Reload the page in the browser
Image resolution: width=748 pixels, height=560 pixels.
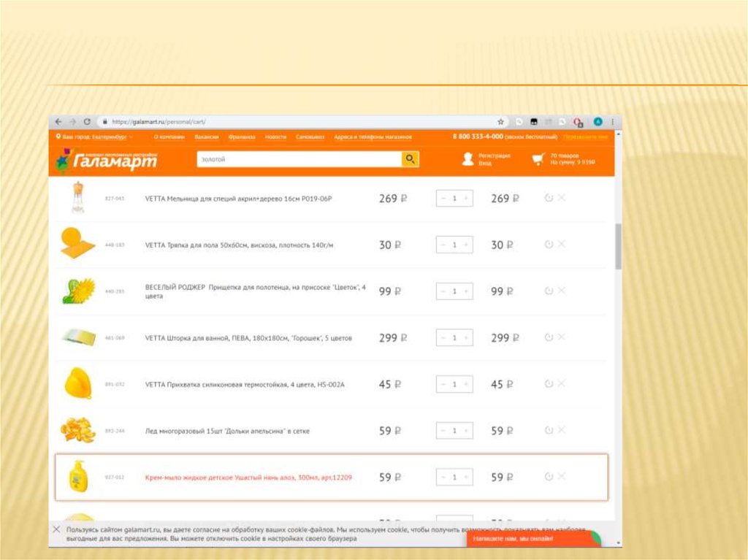pos(87,122)
